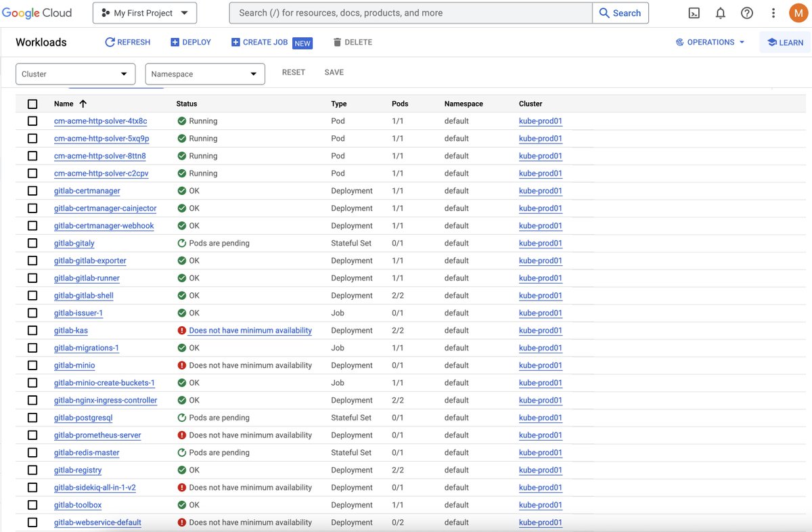
Task: Click the error icon for gitlab-sidekiq-all-in-1-v2
Action: click(181, 487)
